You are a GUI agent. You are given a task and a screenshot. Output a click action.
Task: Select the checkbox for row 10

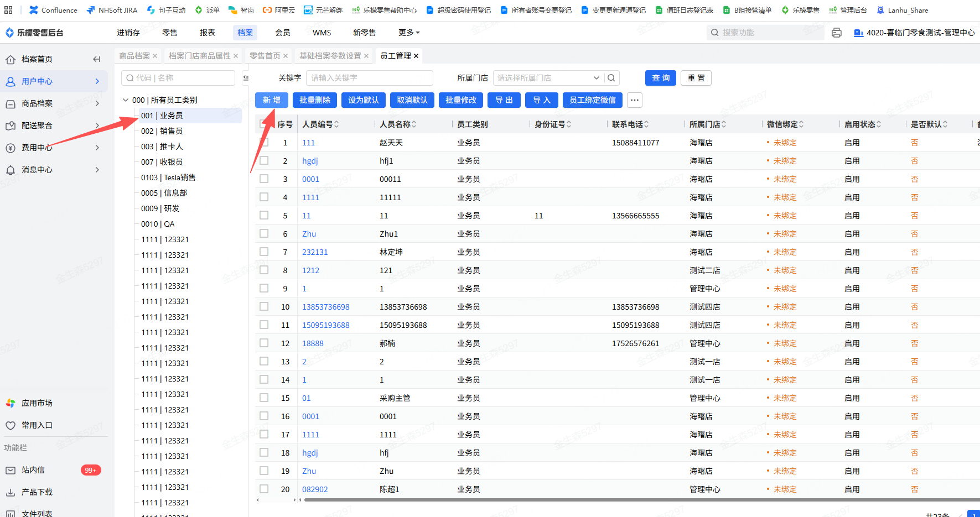[264, 306]
